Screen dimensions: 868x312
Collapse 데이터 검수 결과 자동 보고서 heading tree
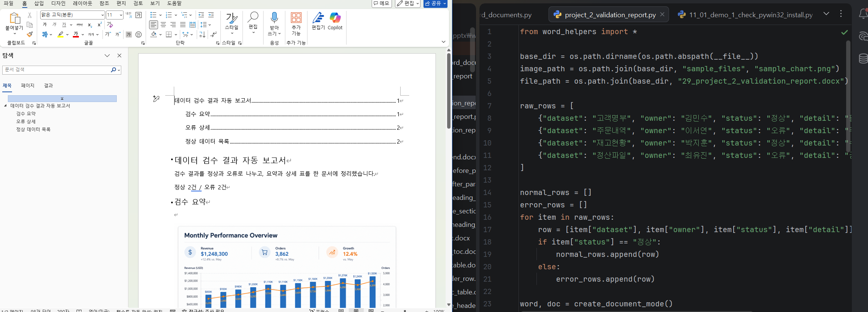pos(6,106)
